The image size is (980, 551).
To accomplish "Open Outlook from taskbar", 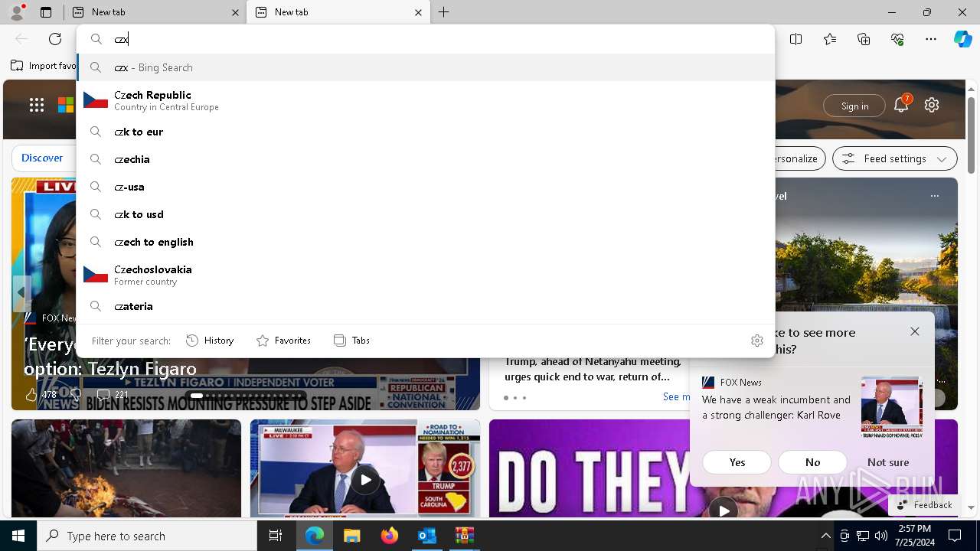I will click(426, 536).
